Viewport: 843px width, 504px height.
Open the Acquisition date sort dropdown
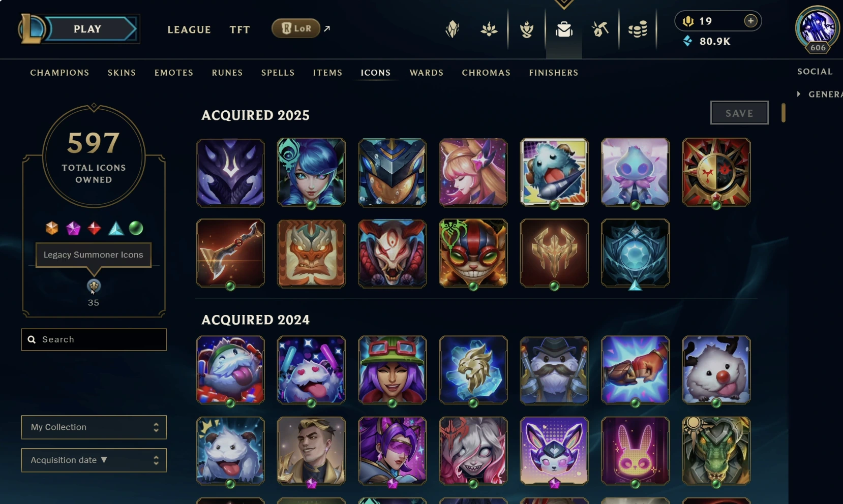click(94, 460)
